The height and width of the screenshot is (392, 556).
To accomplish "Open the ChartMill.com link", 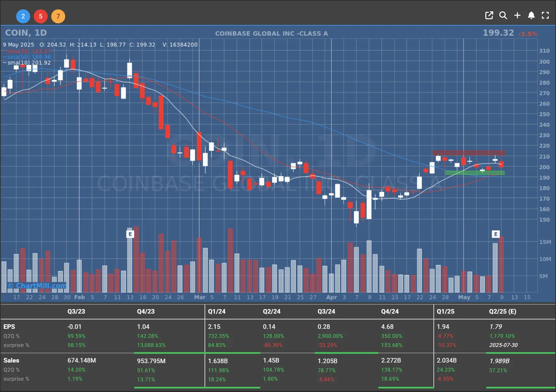I will click(x=37, y=286).
